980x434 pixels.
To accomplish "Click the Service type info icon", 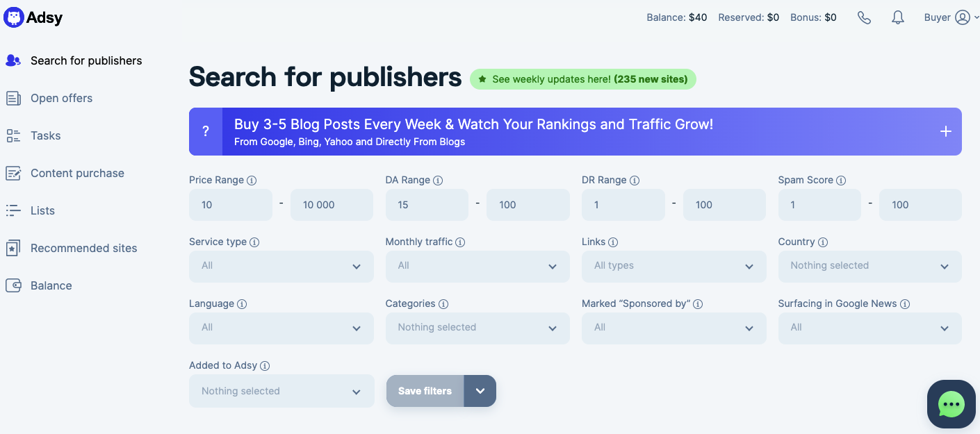I will point(254,242).
